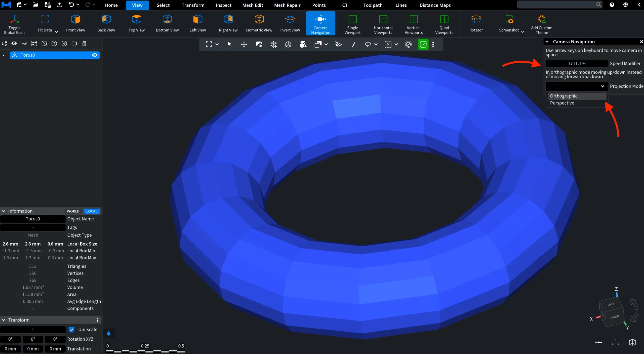The image size is (644, 354).
Task: Collapse the Camera Navigation panel header
Action: tap(547, 42)
